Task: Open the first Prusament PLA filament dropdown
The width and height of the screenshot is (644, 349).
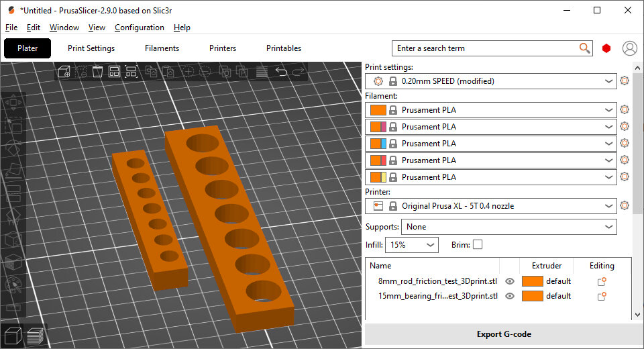Action: click(x=491, y=110)
